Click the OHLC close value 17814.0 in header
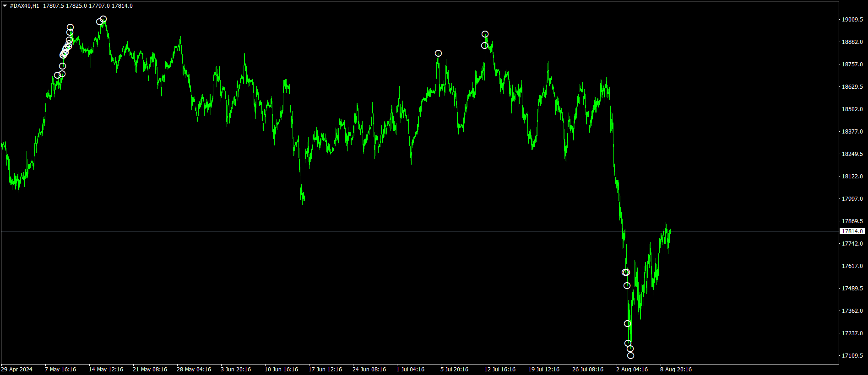 122,6
